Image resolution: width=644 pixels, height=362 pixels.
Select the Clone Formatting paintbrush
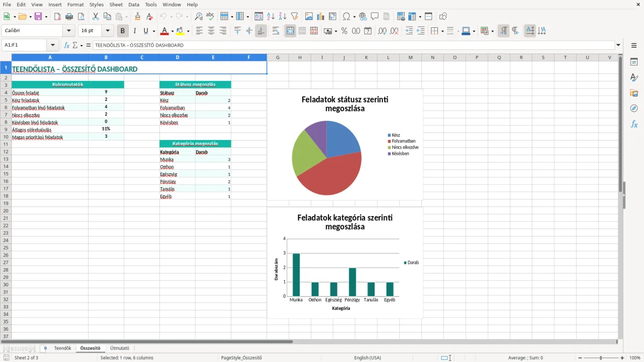(138, 17)
